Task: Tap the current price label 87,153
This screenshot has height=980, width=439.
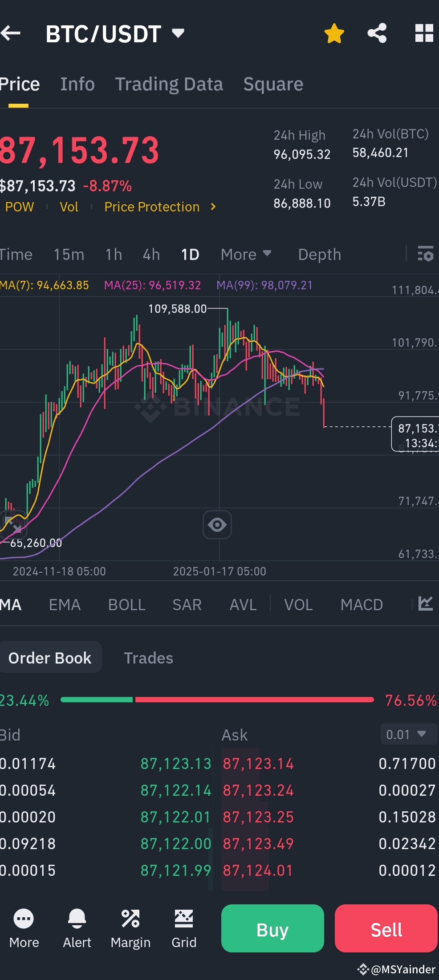Action: pyautogui.click(x=416, y=434)
